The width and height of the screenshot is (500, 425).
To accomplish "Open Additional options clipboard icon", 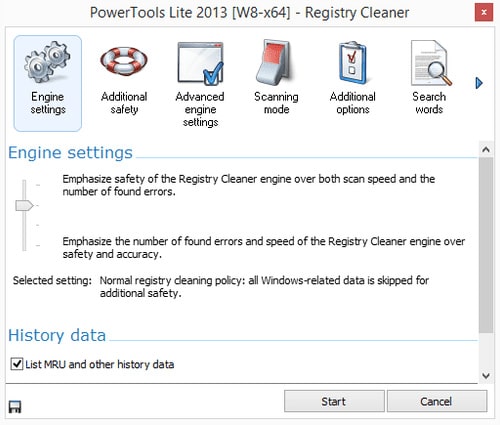I will pos(353,63).
